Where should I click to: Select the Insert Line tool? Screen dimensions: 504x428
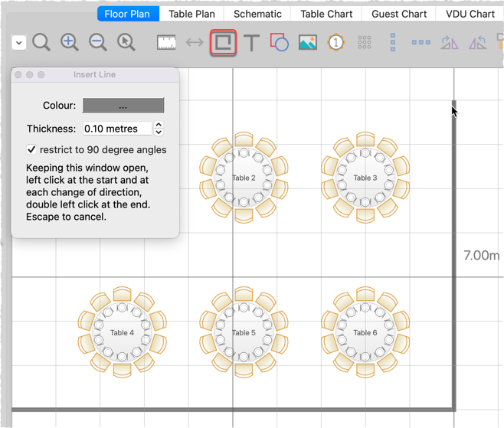coord(223,42)
